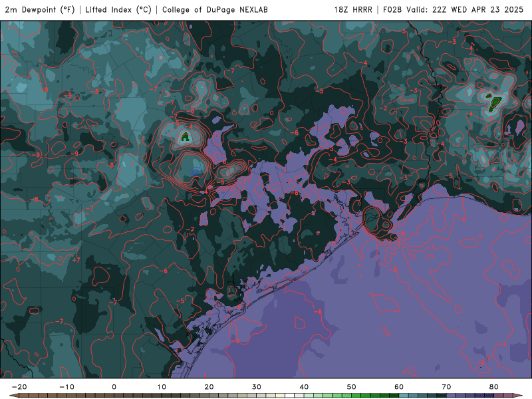Click the 'Lifted Index (°C)' title label
The height and width of the screenshot is (399, 532).
118,10
